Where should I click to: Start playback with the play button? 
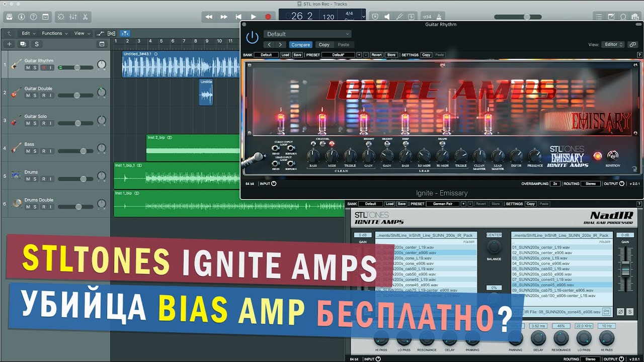(254, 17)
